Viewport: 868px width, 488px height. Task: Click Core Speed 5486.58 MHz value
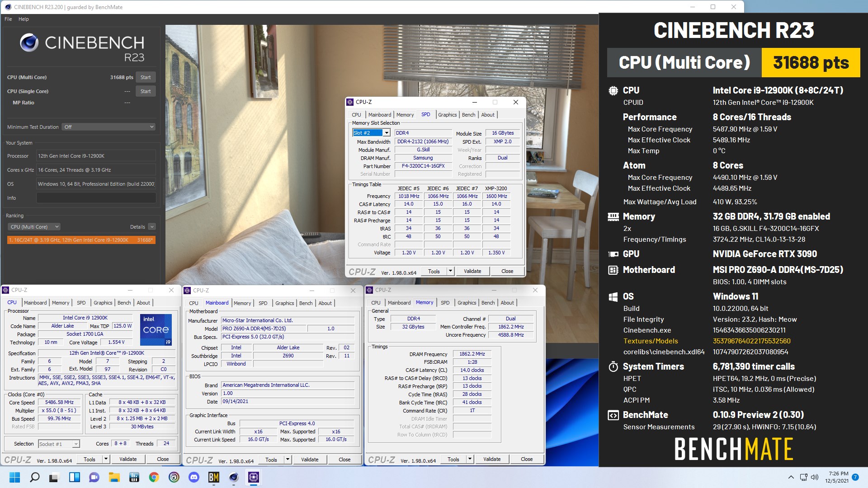(59, 402)
